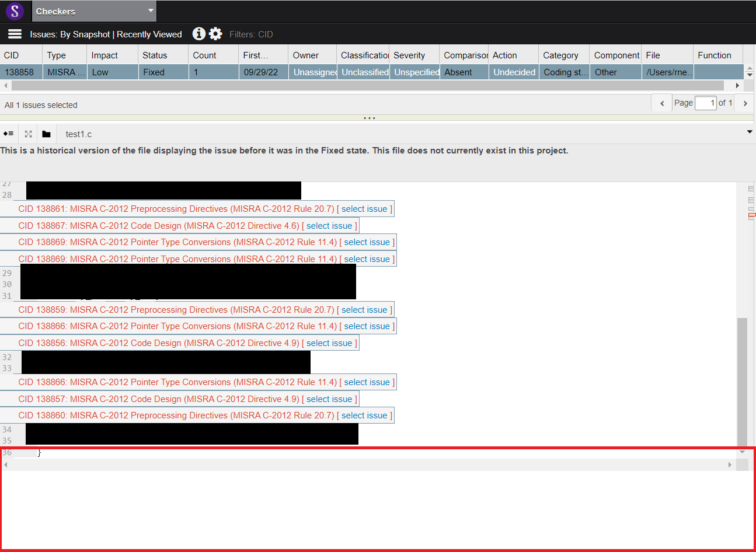This screenshot has height=552, width=756.
Task: Click the issue list icon beside test1.c
Action: click(x=9, y=134)
